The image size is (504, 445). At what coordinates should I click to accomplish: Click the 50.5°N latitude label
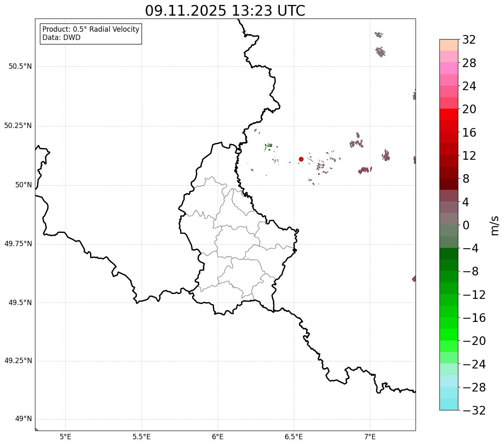[20, 66]
